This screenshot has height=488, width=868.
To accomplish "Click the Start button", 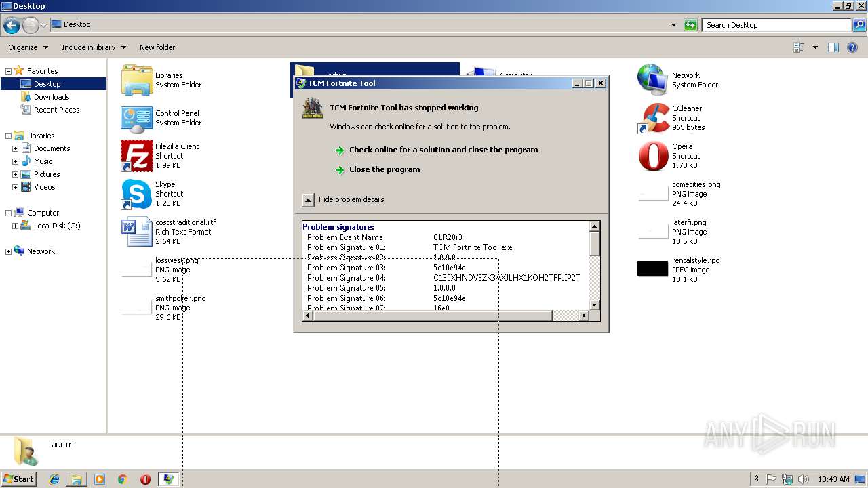I will [x=19, y=479].
